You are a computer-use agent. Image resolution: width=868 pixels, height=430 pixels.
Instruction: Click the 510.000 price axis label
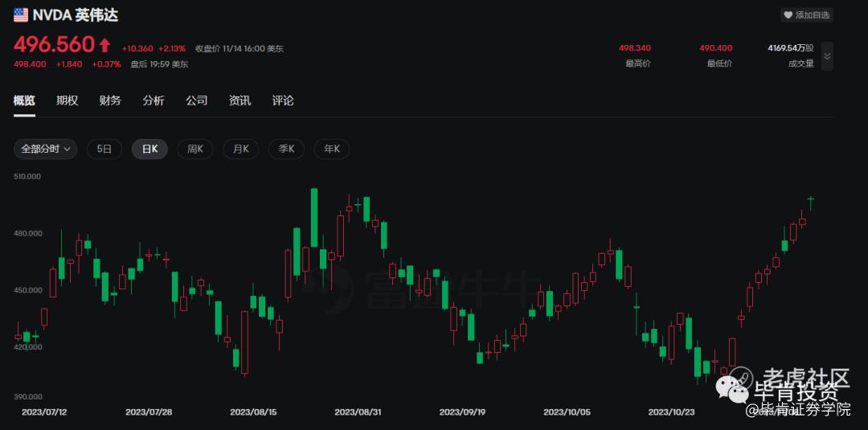(x=27, y=177)
